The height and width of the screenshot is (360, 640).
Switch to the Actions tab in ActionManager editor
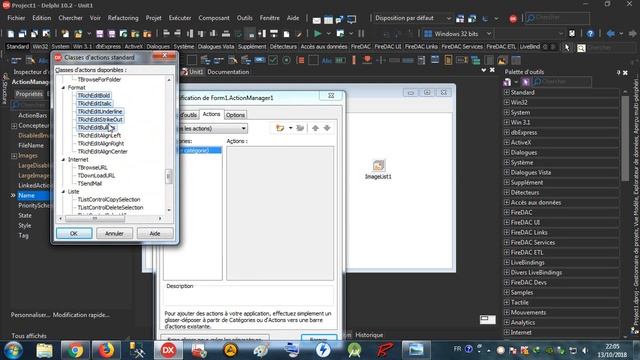(x=211, y=114)
